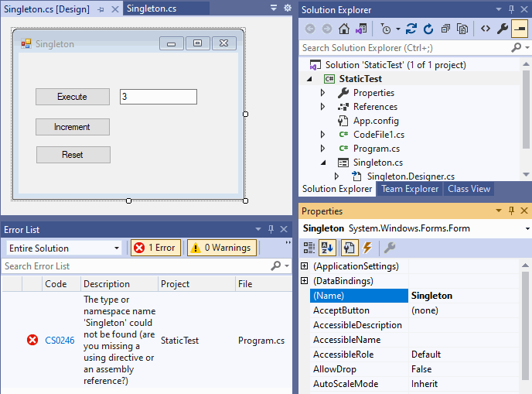Open Pending Changes Filter clock icon
This screenshot has width=532, height=394.
[x=386, y=29]
